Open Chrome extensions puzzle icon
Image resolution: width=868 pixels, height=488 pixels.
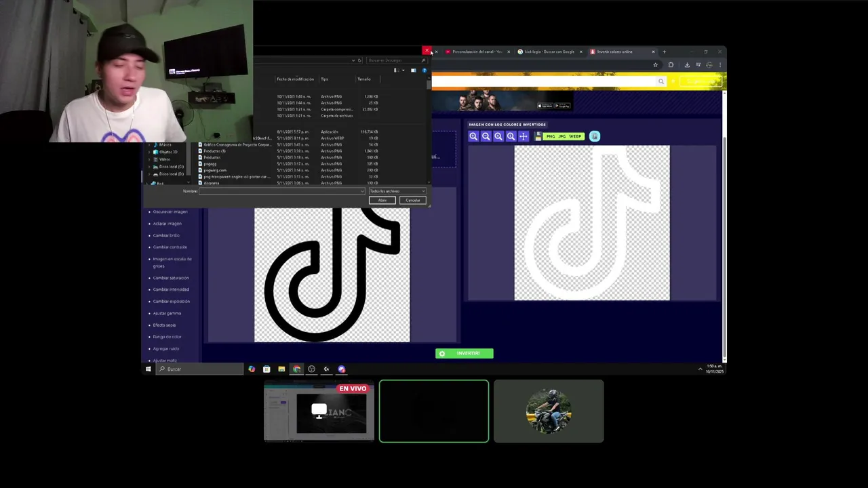(671, 65)
